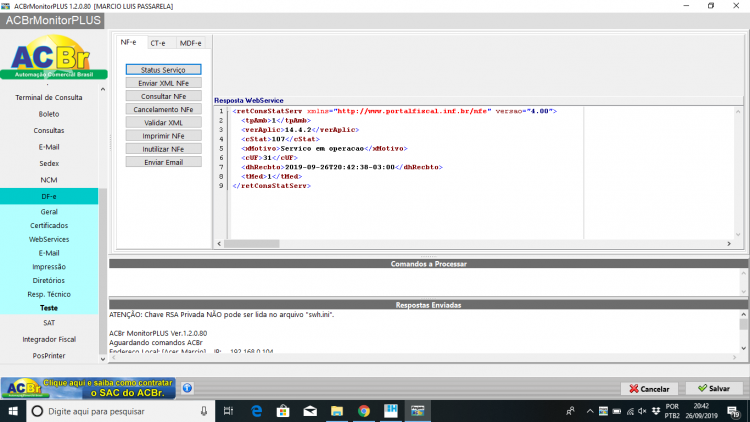Click the horizontal scrollbar of the XML response
The height and width of the screenshot is (422, 750).
[x=474, y=244]
